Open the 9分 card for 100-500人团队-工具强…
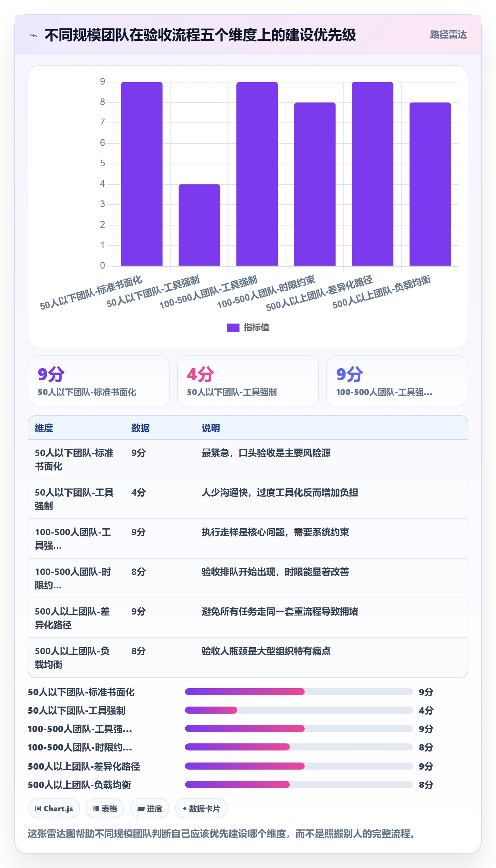Image resolution: width=496 pixels, height=868 pixels. (x=397, y=381)
